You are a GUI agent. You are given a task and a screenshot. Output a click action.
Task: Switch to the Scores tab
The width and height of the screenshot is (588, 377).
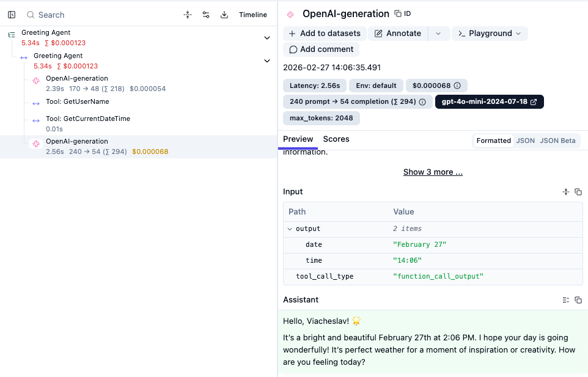(336, 139)
